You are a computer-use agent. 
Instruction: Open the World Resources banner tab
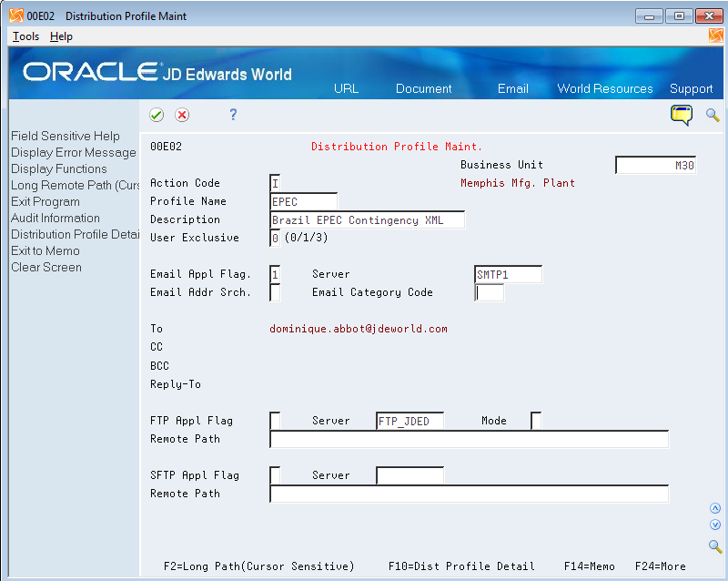(x=605, y=88)
